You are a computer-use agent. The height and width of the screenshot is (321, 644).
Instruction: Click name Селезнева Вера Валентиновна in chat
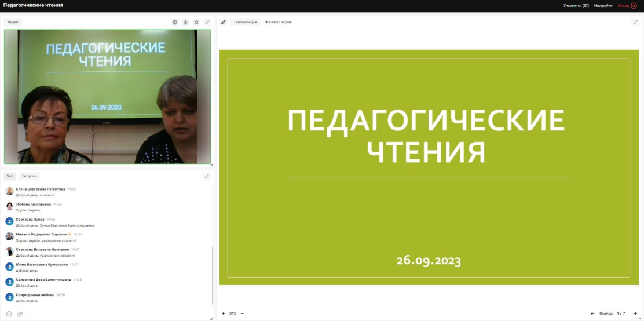(x=43, y=280)
